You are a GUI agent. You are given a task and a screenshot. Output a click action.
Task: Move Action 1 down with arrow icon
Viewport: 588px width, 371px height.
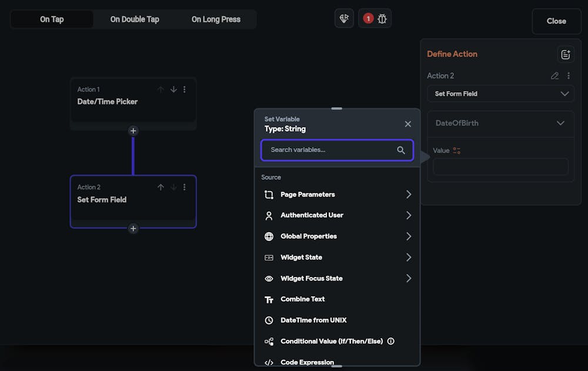click(173, 89)
